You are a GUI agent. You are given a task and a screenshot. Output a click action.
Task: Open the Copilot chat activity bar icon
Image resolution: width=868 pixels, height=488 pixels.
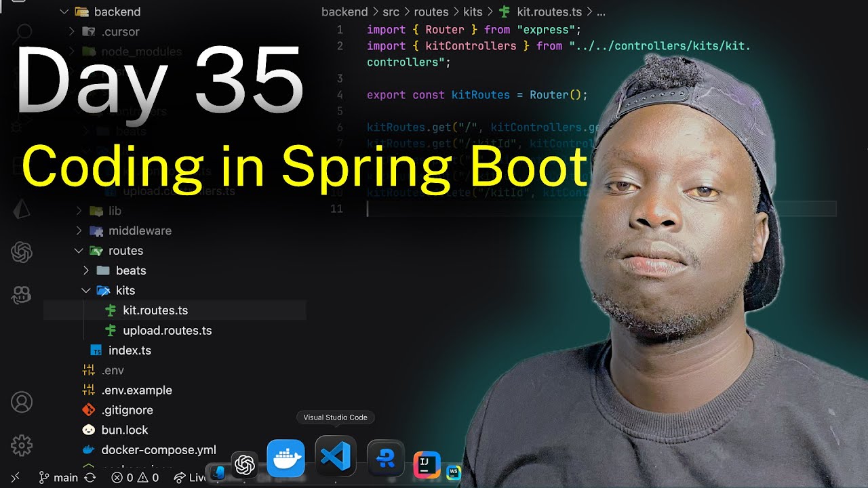point(22,296)
